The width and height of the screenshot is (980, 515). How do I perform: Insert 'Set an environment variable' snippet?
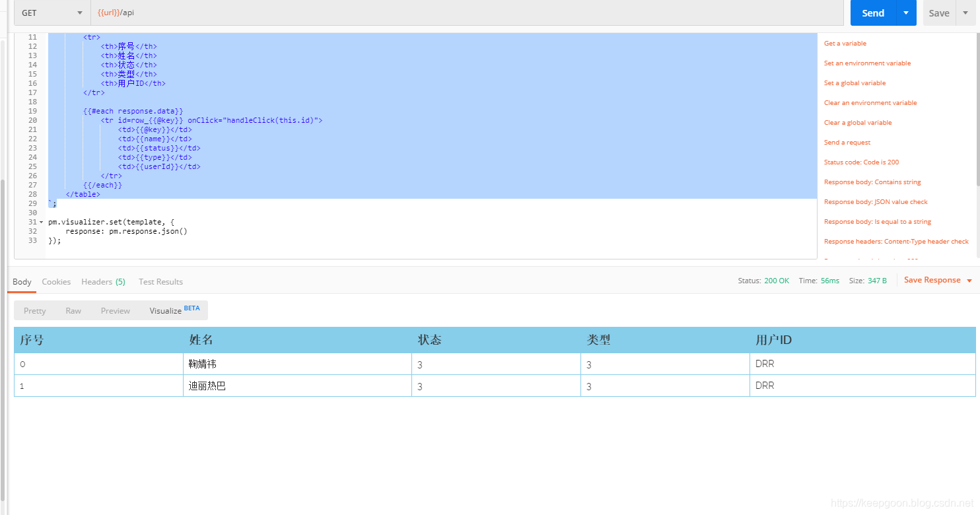tap(867, 63)
